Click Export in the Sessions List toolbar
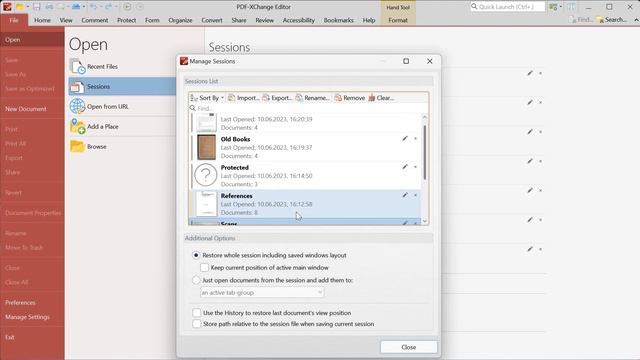The height and width of the screenshot is (360, 640). [278, 98]
